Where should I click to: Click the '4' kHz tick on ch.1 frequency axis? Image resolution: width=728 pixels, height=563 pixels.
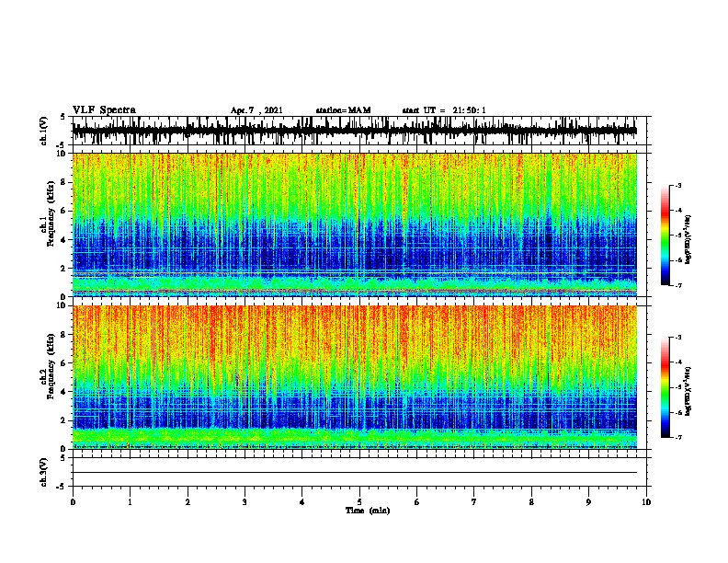(x=64, y=240)
